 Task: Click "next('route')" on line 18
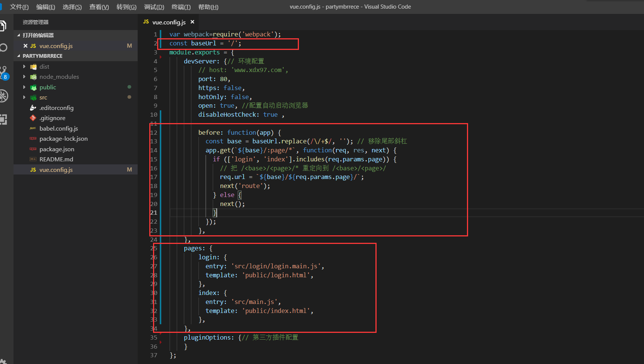pyautogui.click(x=243, y=186)
